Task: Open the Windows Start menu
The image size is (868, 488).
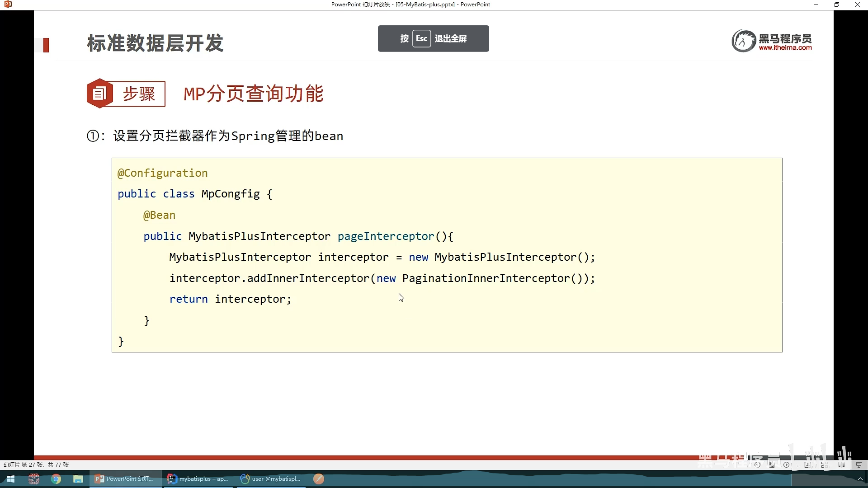Action: (11, 479)
